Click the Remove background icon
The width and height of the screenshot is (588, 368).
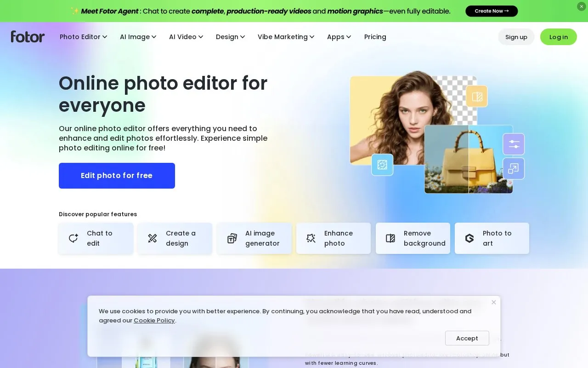point(390,238)
